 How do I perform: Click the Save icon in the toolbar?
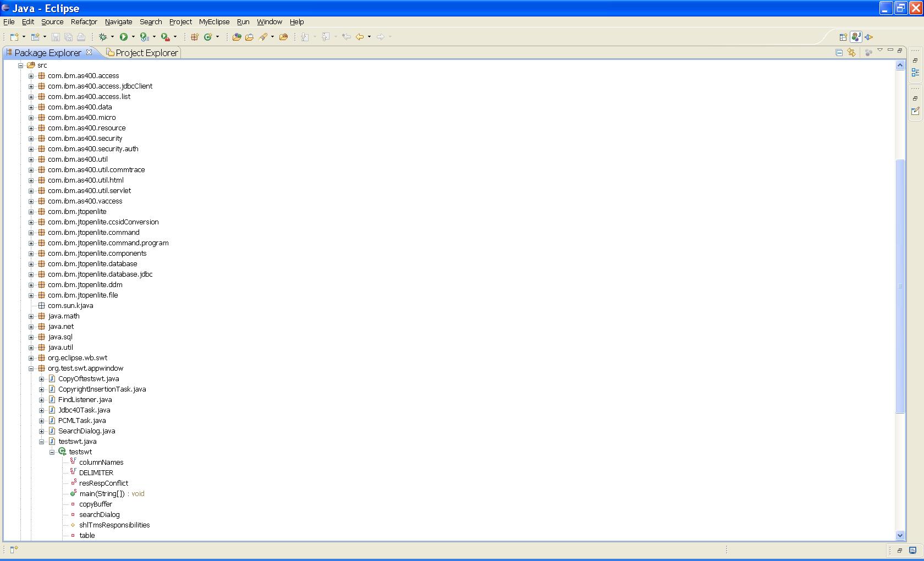56,37
